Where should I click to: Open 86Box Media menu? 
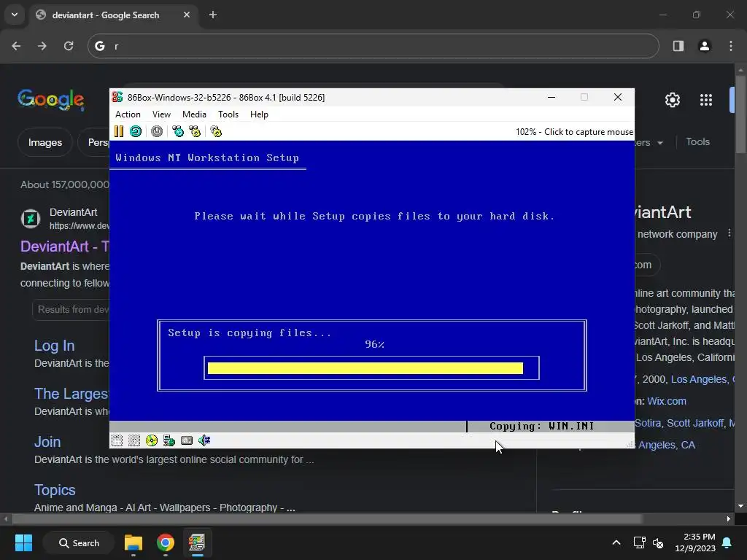(194, 114)
